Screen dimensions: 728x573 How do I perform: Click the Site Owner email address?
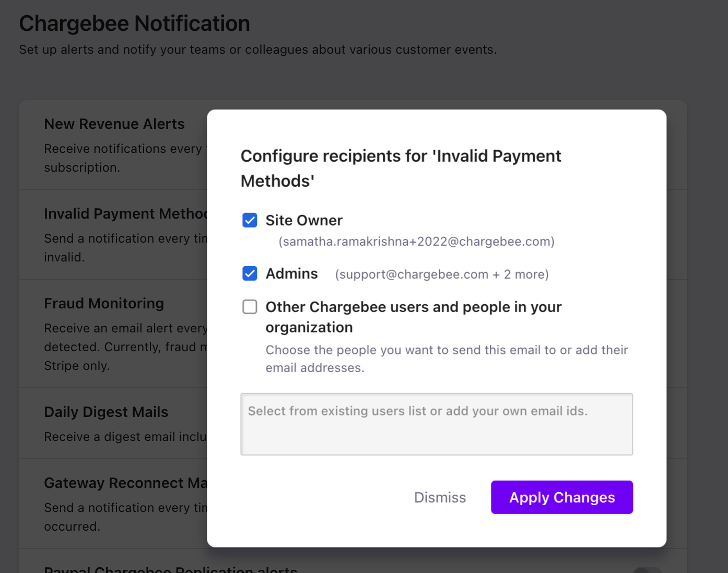pyautogui.click(x=416, y=241)
